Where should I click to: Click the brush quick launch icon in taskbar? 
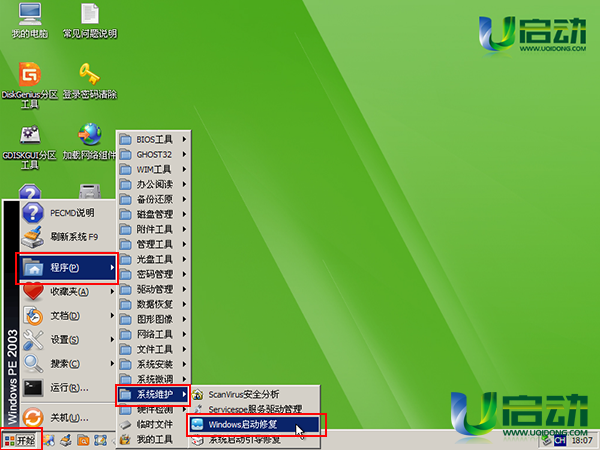click(66, 440)
